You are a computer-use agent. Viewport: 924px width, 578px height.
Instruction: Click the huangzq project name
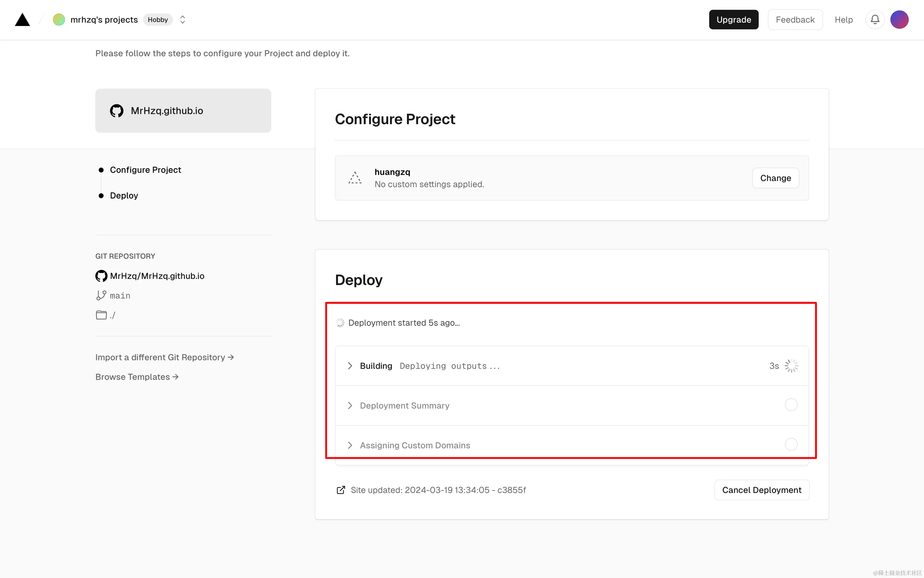coord(392,172)
